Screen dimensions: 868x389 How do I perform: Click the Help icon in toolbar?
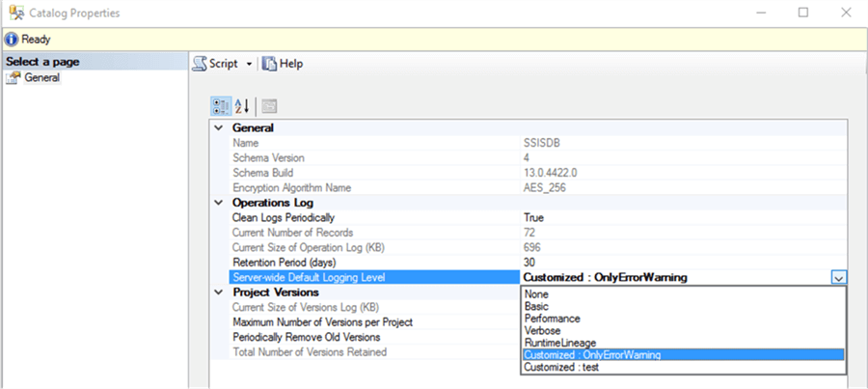[270, 64]
